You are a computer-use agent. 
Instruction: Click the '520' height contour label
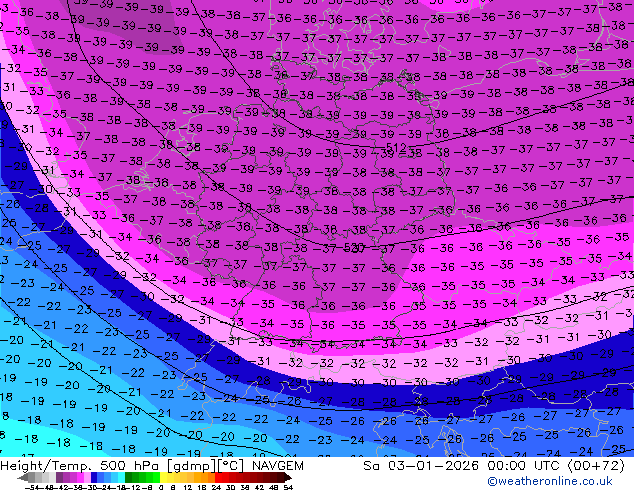[354, 247]
